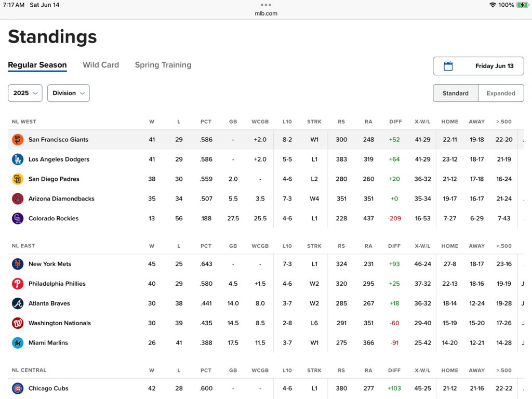Click the Atlanta Braves logo
This screenshot has width=532, height=399.
click(x=18, y=303)
